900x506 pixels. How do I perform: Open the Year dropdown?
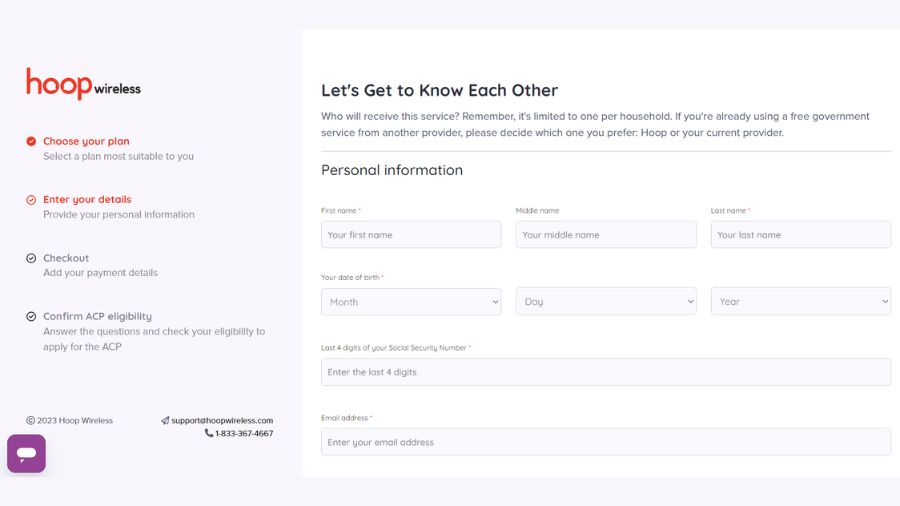(801, 301)
